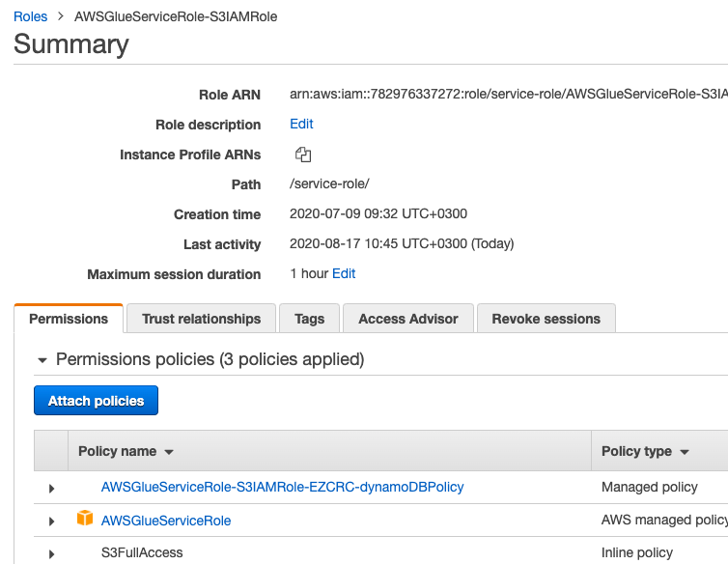Image resolution: width=728 pixels, height=564 pixels.
Task: Edit the Maximum session duration
Action: 344,273
